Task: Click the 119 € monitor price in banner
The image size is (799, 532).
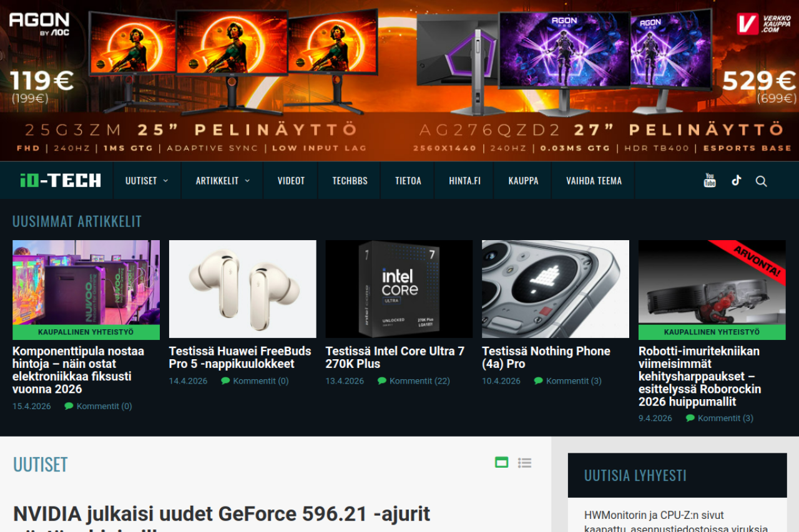Action: click(42, 81)
